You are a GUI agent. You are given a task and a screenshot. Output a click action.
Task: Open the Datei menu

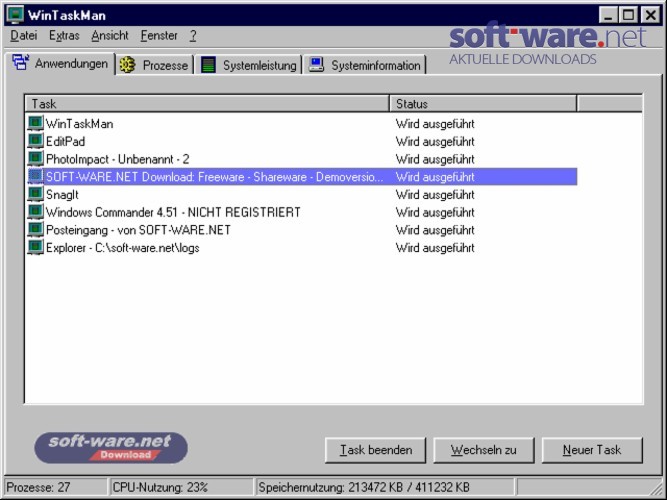point(23,35)
